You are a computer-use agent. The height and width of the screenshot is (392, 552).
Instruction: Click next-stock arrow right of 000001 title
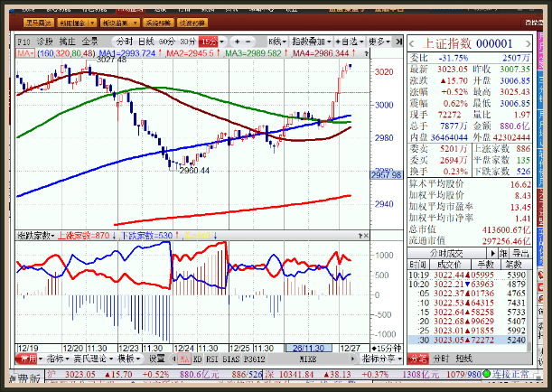coord(528,44)
